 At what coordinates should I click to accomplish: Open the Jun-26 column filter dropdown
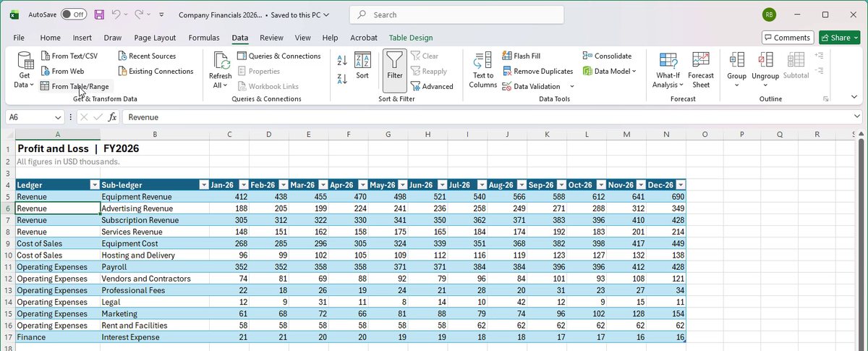[442, 185]
